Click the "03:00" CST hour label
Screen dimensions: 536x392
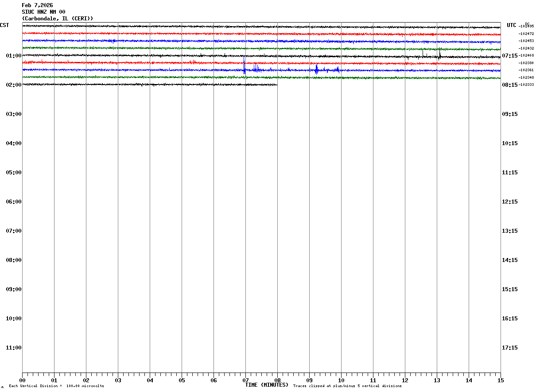[x=14, y=114]
